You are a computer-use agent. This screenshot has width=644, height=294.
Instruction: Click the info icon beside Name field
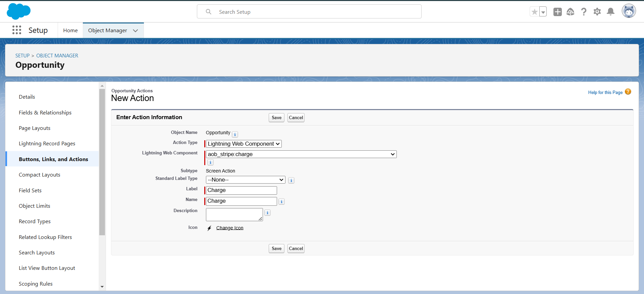point(282,201)
